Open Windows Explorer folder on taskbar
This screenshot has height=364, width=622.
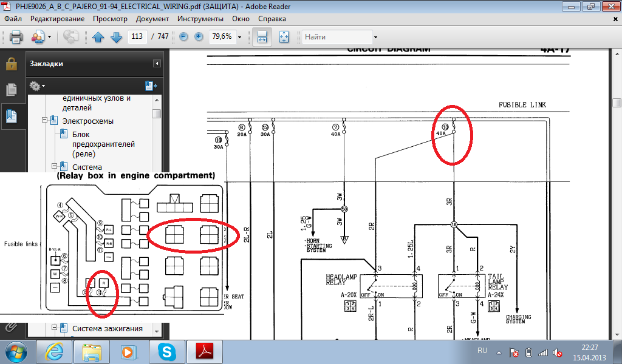(x=92, y=352)
